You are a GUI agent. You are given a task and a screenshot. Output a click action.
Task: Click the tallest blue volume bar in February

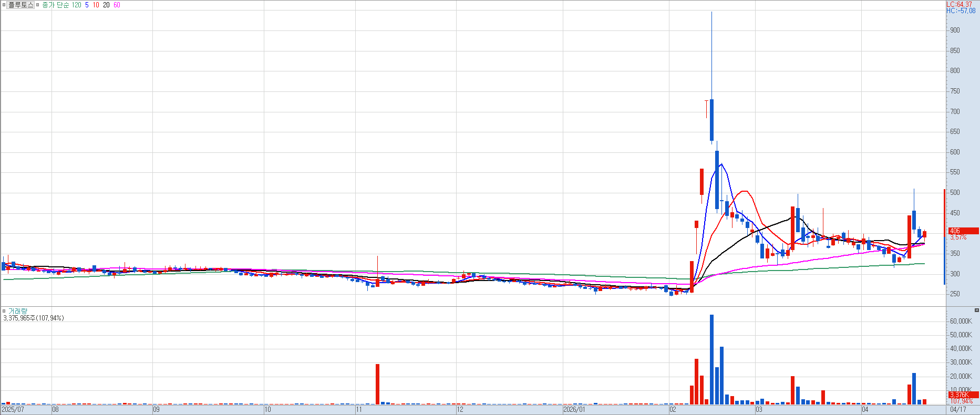(711, 359)
